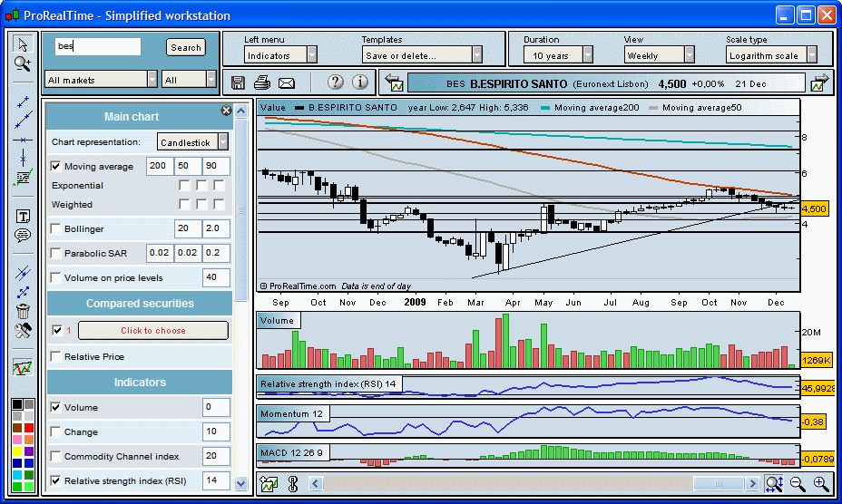
Task: Click the zoom fit magnifier with arrows
Action: (x=774, y=484)
